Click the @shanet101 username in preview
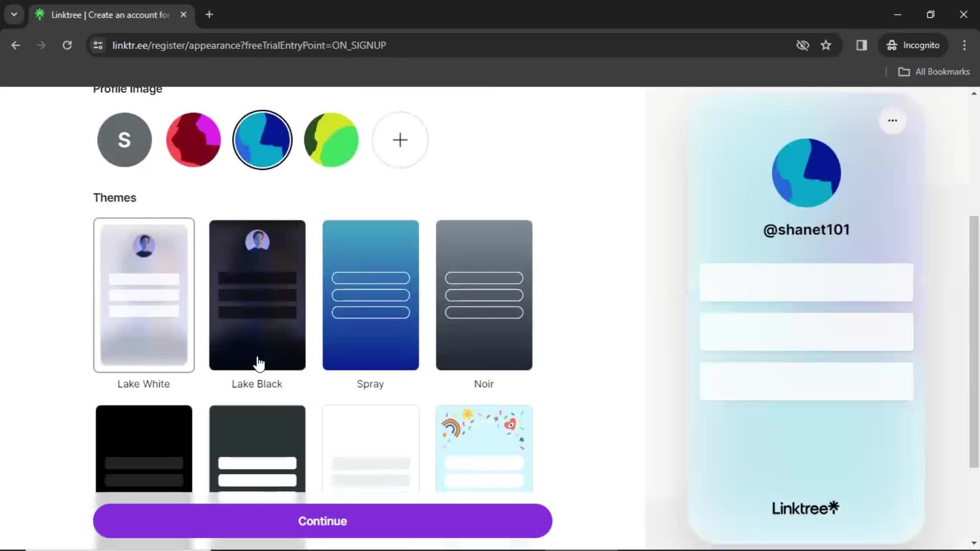980x551 pixels. [x=806, y=230]
